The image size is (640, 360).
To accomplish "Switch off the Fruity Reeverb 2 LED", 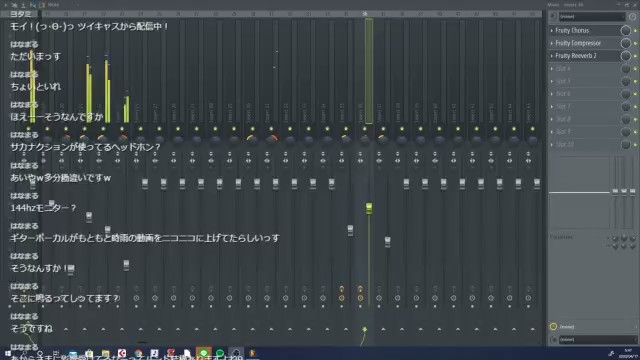I will coord(635,56).
